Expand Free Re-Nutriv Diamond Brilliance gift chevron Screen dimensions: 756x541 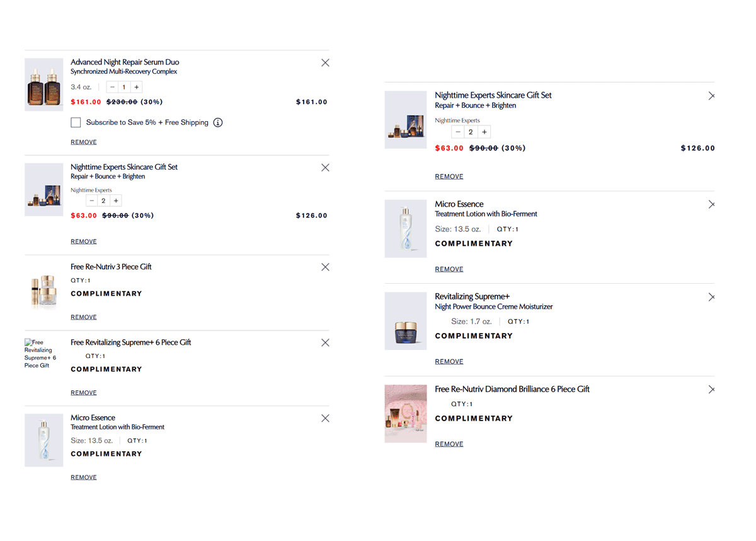click(x=711, y=390)
